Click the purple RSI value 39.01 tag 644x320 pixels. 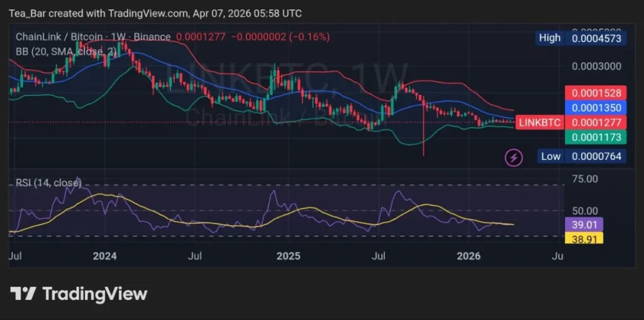pos(584,224)
